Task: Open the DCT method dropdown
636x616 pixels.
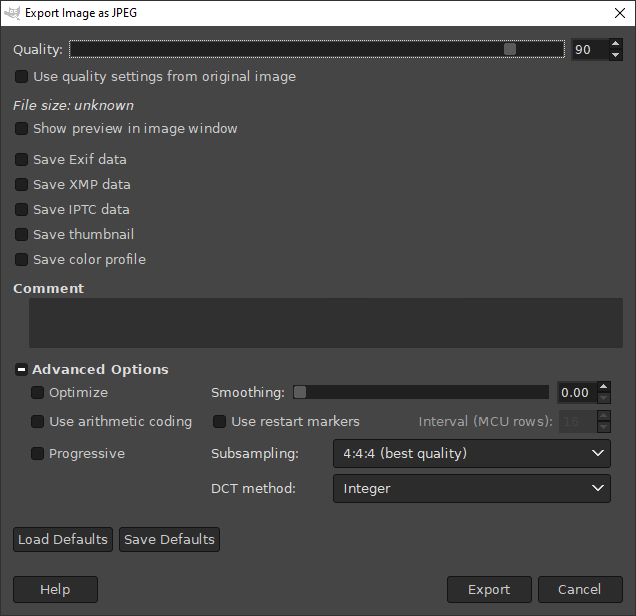Action: point(471,489)
